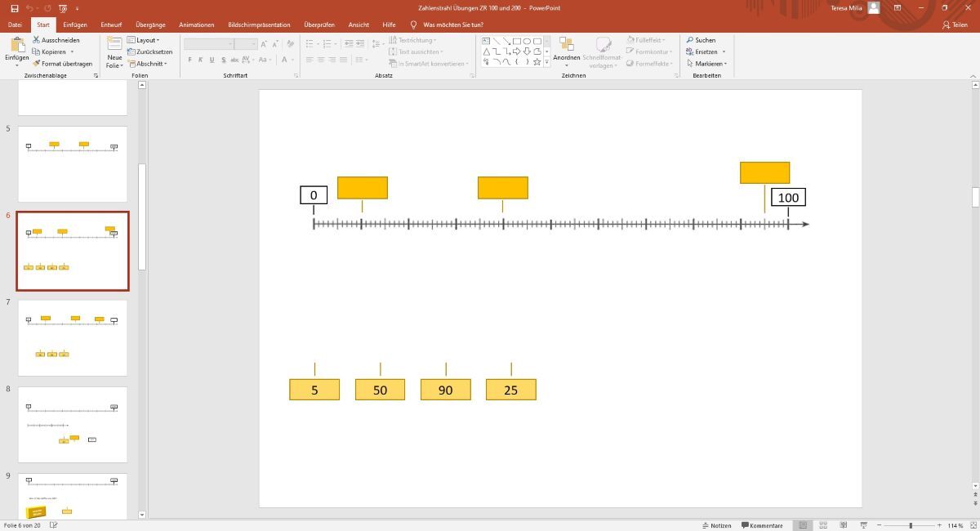Switch to slide sorter view in status bar
The width and height of the screenshot is (980, 531).
point(823,525)
